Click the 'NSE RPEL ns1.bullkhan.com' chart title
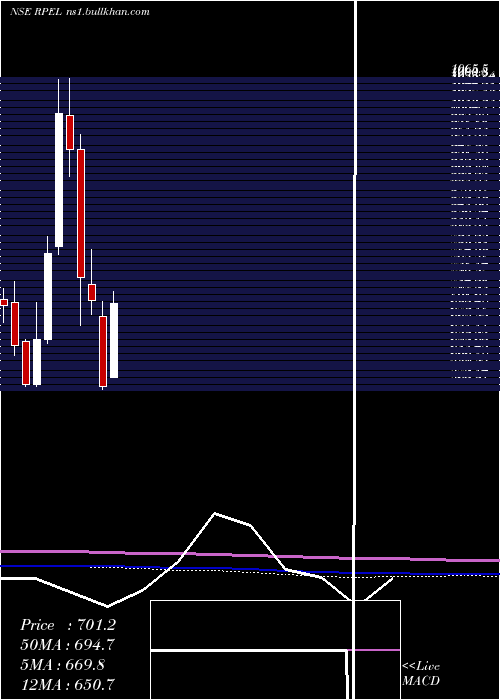The width and height of the screenshot is (500, 700). click(79, 12)
